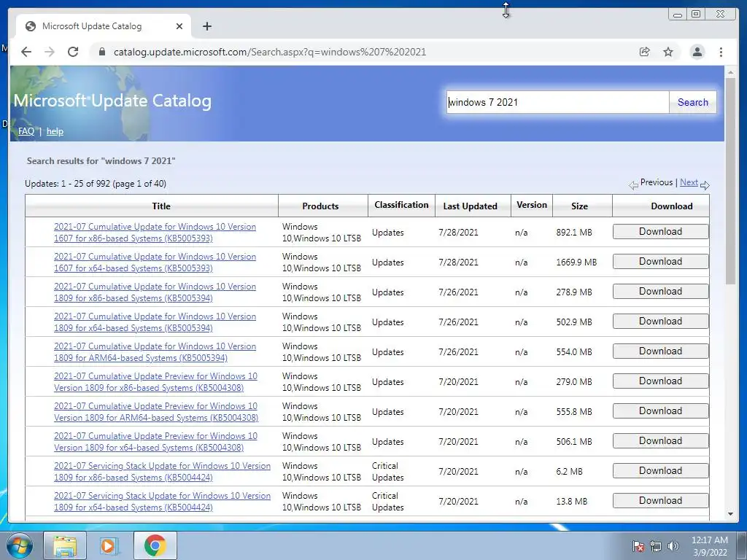Open KB5005393 x64 Version 1607 update link
The image size is (747, 560).
click(x=155, y=262)
